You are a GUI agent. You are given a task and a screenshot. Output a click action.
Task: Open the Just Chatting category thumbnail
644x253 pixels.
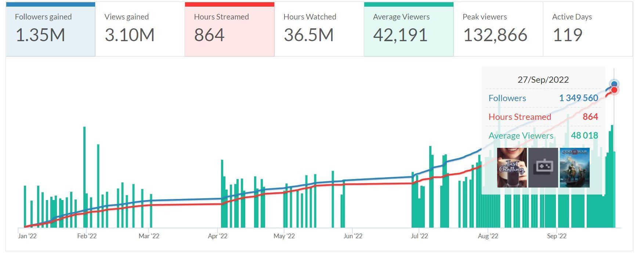pyautogui.click(x=512, y=168)
